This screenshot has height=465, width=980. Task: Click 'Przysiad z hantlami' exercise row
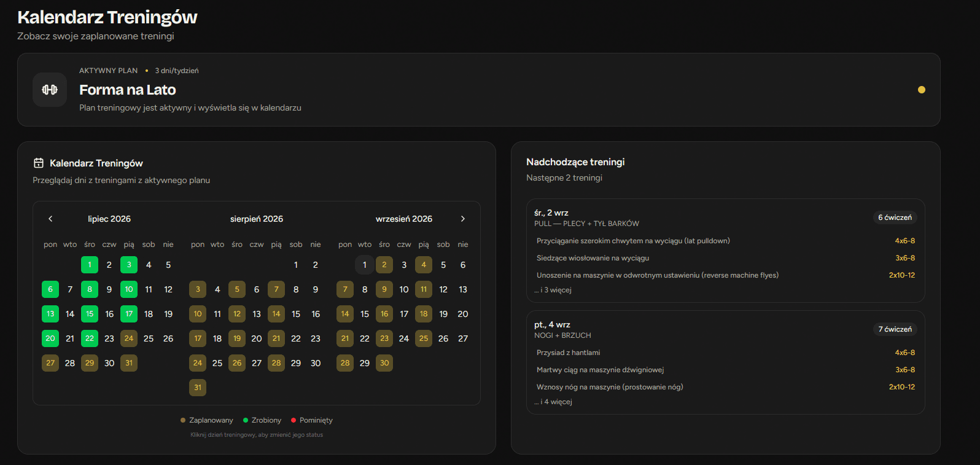[726, 353]
